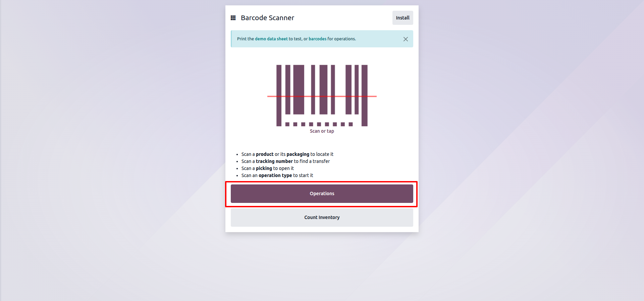Click the bold word 'product' in hints

point(265,155)
